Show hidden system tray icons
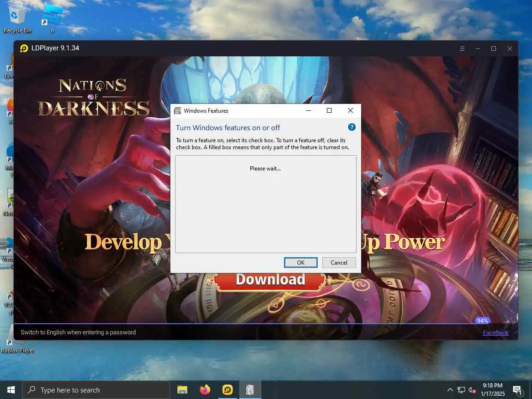Screen dimensions: 532x399 (x=450, y=390)
